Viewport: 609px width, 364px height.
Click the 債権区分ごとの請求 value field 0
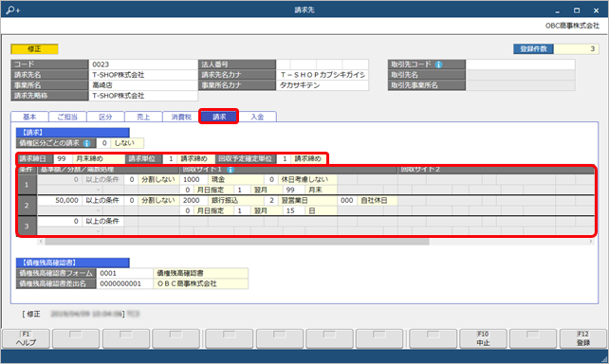[x=103, y=143]
